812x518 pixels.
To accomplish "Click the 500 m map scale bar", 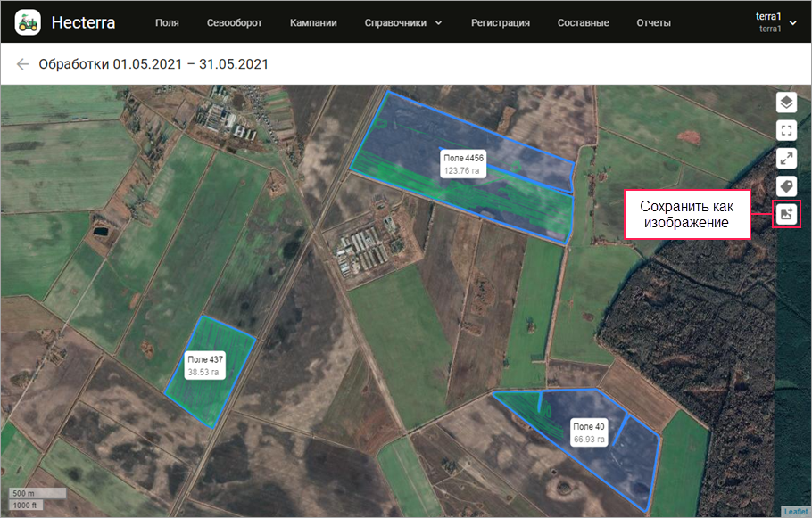I will pyautogui.click(x=37, y=493).
